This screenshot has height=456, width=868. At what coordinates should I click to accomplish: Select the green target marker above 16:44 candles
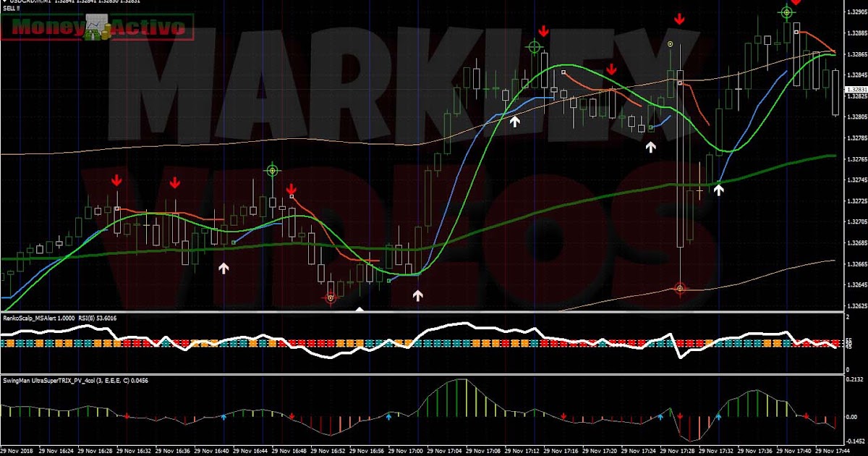(273, 171)
